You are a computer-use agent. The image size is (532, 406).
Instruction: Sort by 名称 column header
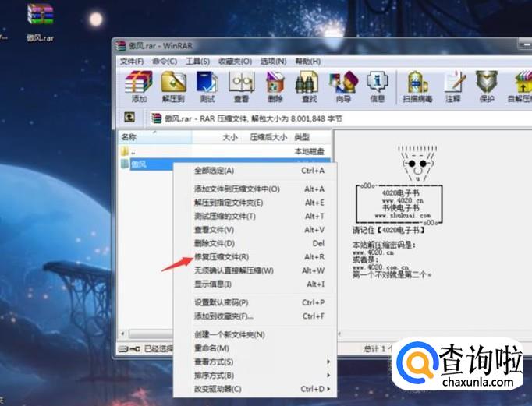click(x=155, y=137)
